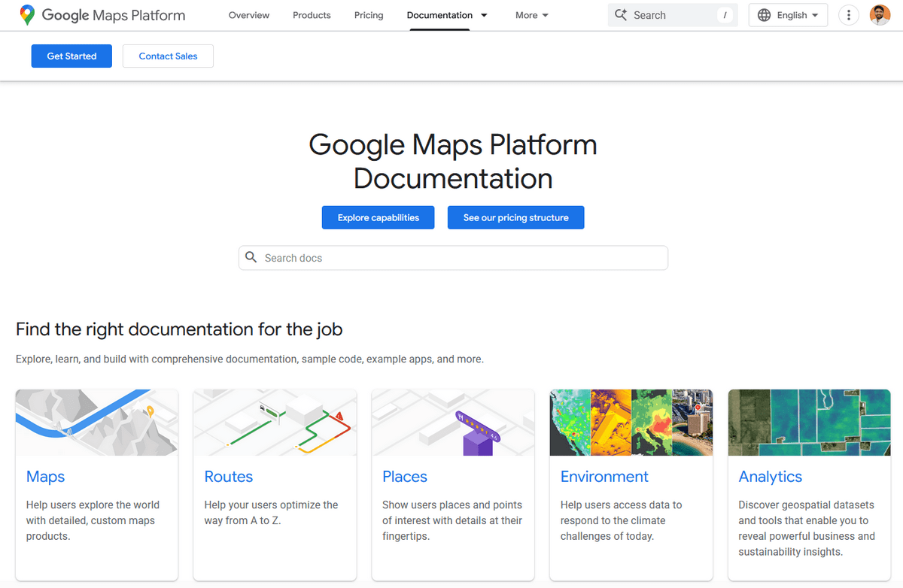Open the Environment card thumbnail image
Screen dimensions: 903x588
pyautogui.click(x=631, y=423)
